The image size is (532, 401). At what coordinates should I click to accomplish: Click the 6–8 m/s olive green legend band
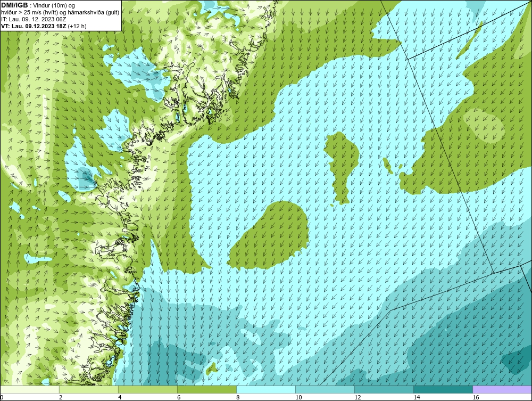[206, 389]
